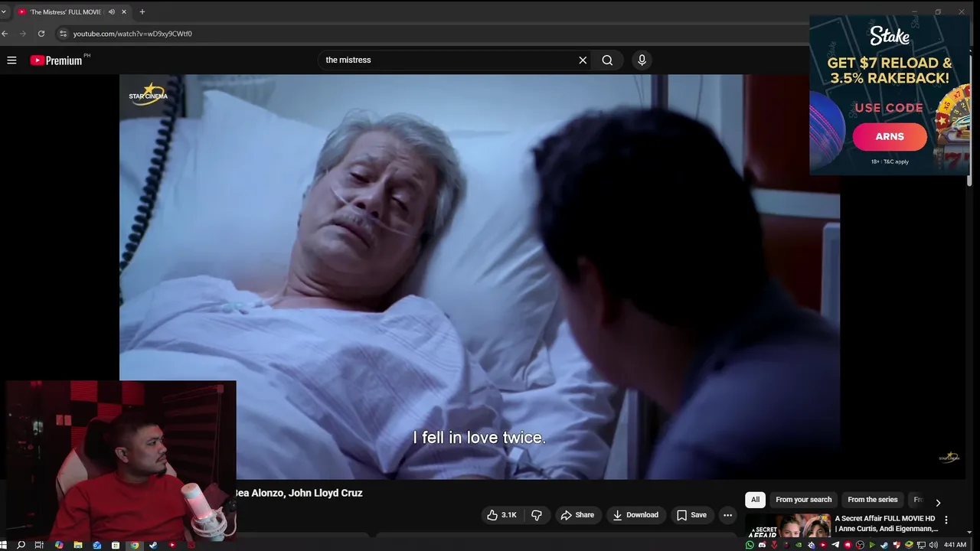Viewport: 980px width, 551px height.
Task: Open the Windows Start menu
Action: pyautogui.click(x=3, y=545)
